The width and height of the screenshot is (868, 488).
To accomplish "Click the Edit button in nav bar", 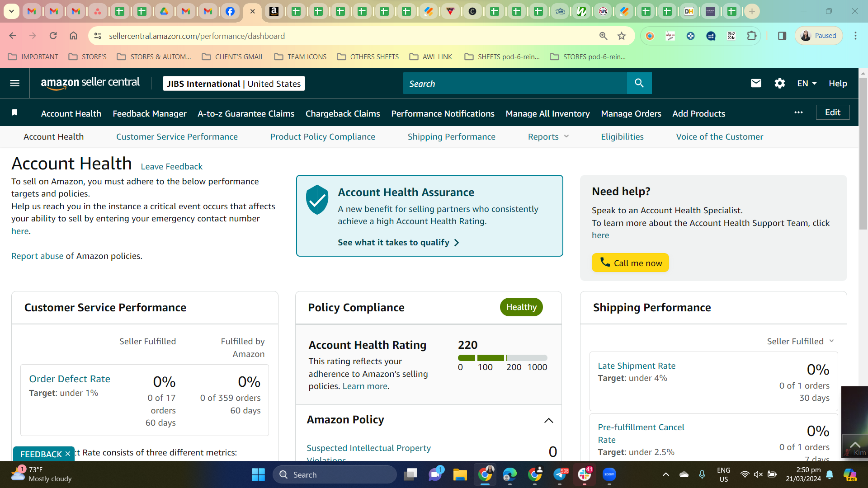I will tap(832, 113).
